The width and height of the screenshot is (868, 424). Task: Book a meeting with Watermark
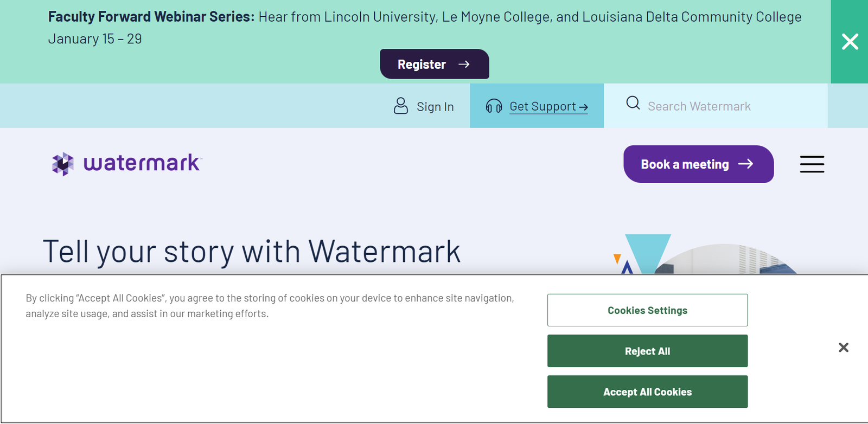click(699, 164)
